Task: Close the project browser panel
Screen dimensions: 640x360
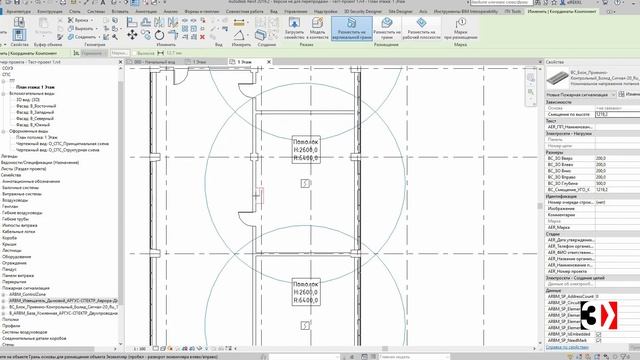Action: [x=120, y=62]
